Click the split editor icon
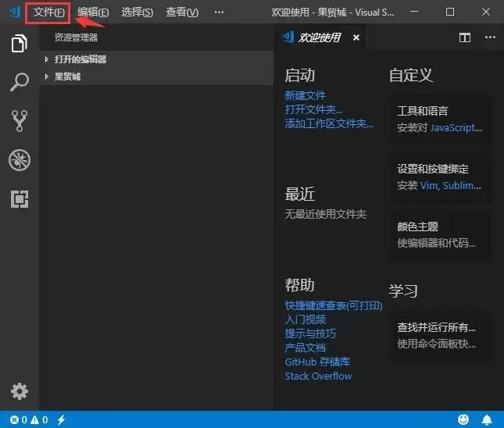Viewport: 504px width, 428px height. coord(465,37)
